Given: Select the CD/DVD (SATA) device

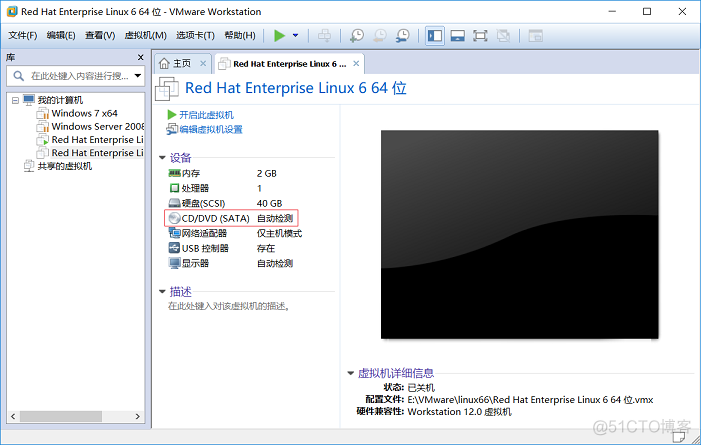Looking at the screenshot, I should point(212,218).
